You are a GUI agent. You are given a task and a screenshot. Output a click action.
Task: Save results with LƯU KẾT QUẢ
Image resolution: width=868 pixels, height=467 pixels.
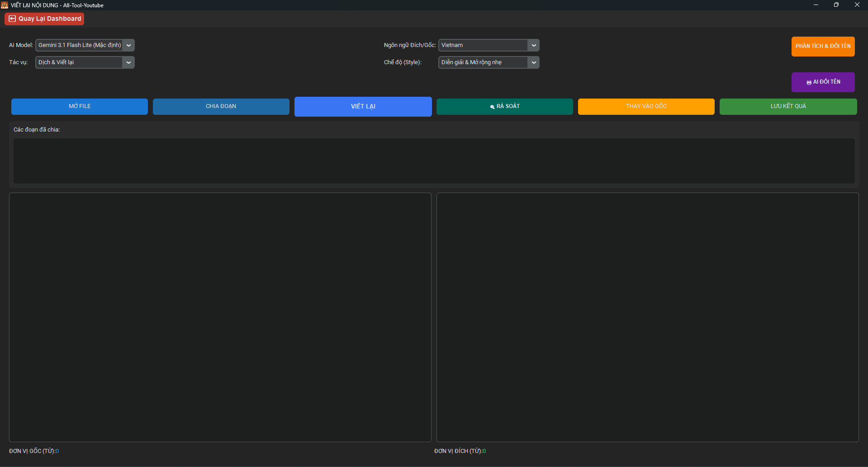[x=788, y=106]
